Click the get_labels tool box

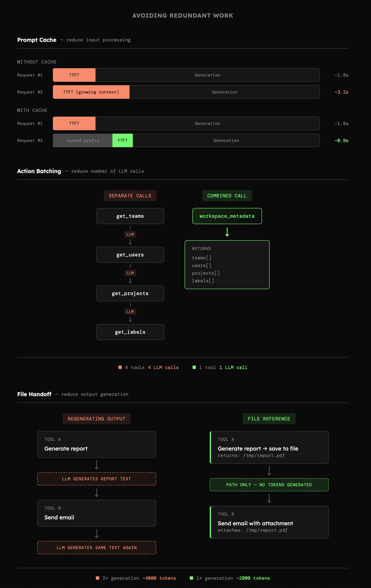[130, 332]
